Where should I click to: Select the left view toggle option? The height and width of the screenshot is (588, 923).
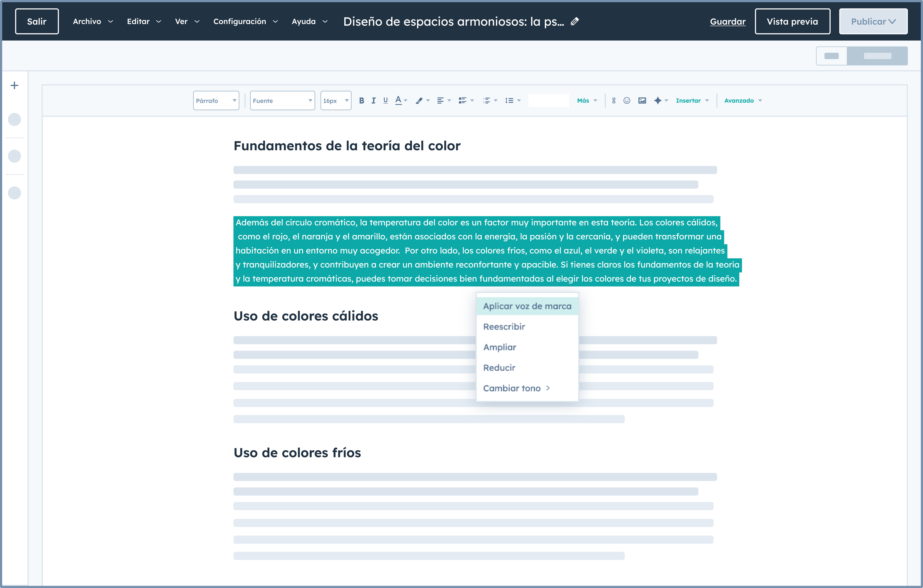coord(831,56)
